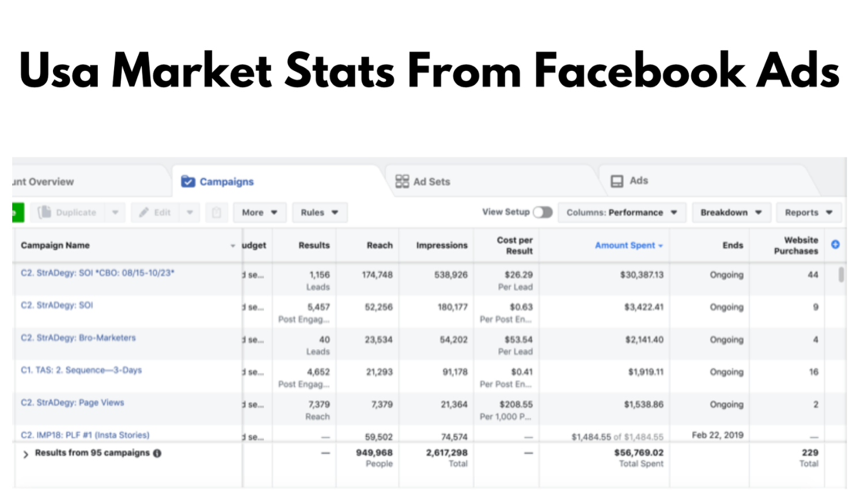Open the Columns Performance dropdown

(x=622, y=212)
